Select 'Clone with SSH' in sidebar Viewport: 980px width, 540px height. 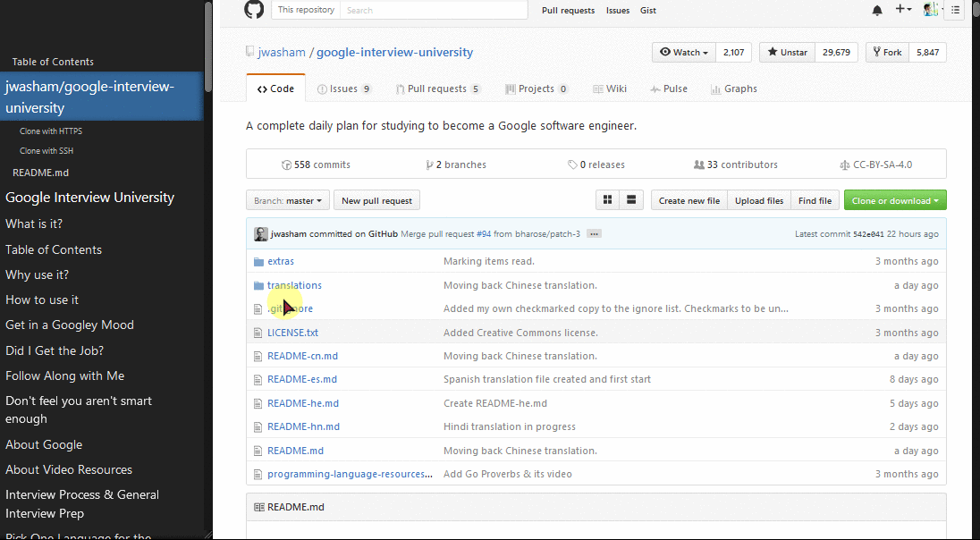pos(46,150)
